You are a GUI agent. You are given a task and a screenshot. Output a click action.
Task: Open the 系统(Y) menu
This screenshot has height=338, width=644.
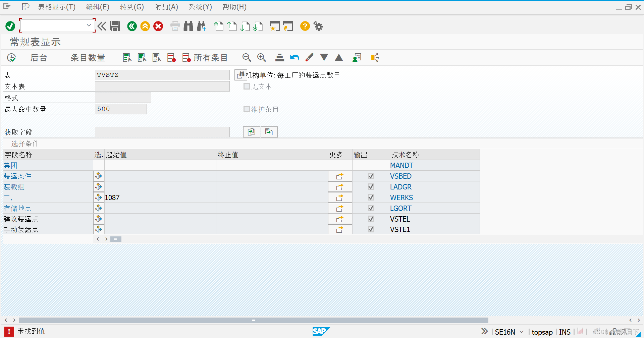click(200, 7)
